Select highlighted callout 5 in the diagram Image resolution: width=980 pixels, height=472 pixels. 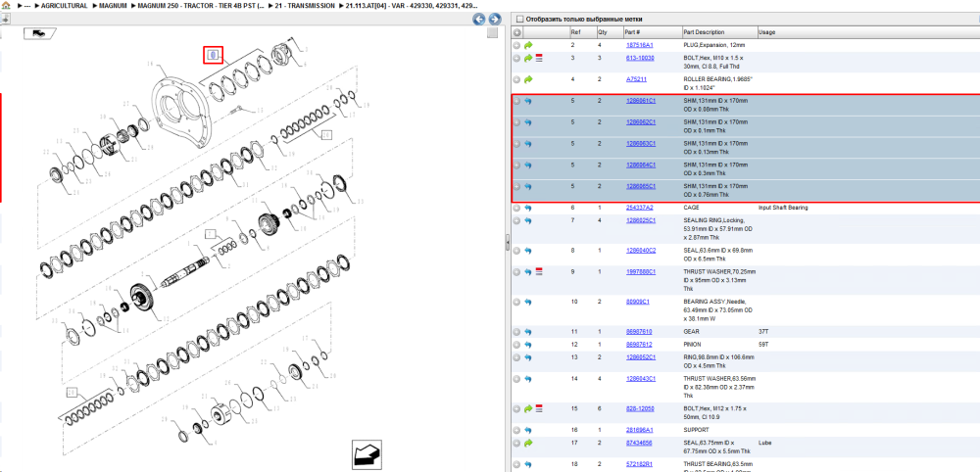tap(213, 55)
